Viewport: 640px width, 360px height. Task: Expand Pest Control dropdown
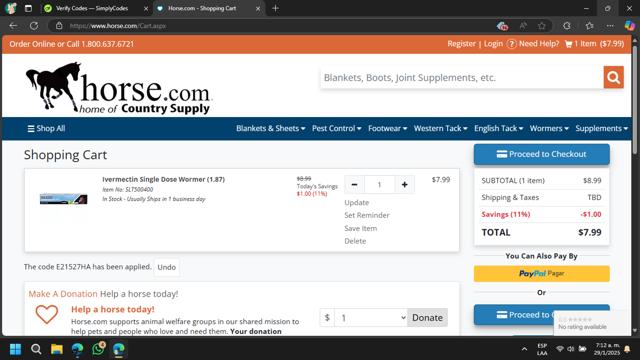pyautogui.click(x=336, y=129)
